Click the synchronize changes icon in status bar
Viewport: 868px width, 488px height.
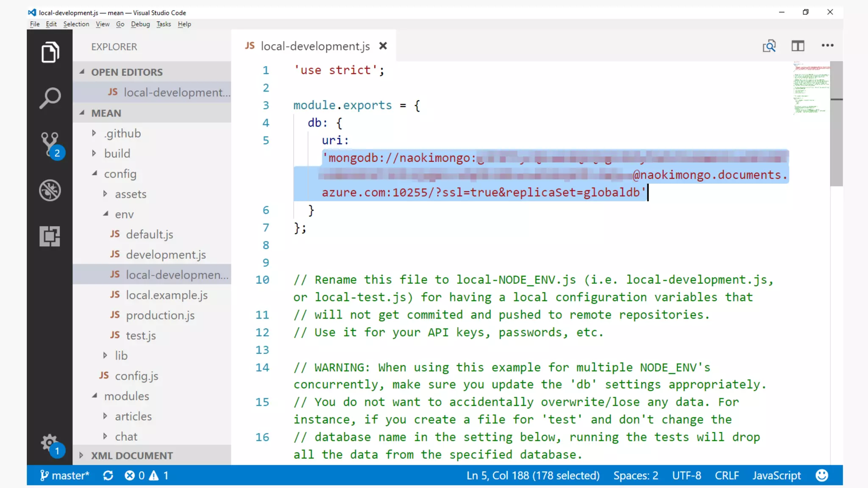pos(108,476)
